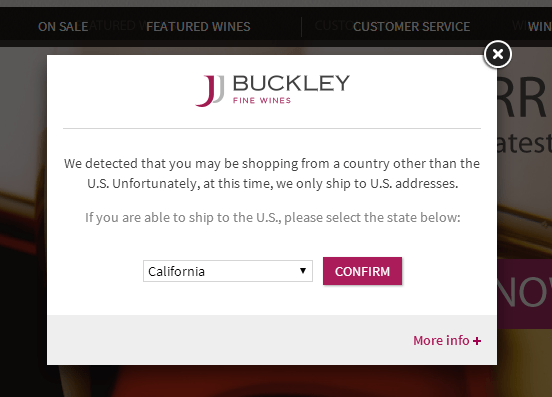Confirm the selected shipping state
The height and width of the screenshot is (397, 552).
pos(362,271)
